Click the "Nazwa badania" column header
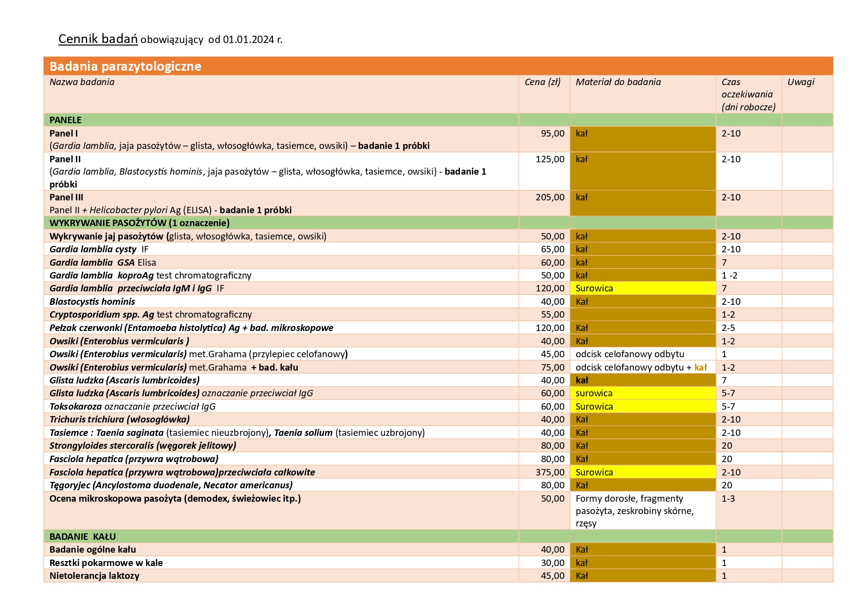 (82, 82)
